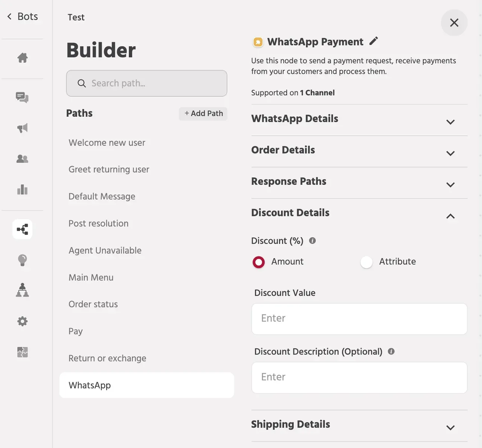The width and height of the screenshot is (482, 448).
Task: Open the lightbulb icon in sidebar
Action: [x=22, y=260]
